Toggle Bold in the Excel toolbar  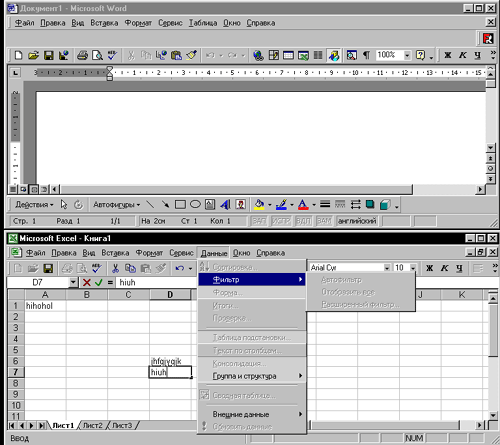429,268
